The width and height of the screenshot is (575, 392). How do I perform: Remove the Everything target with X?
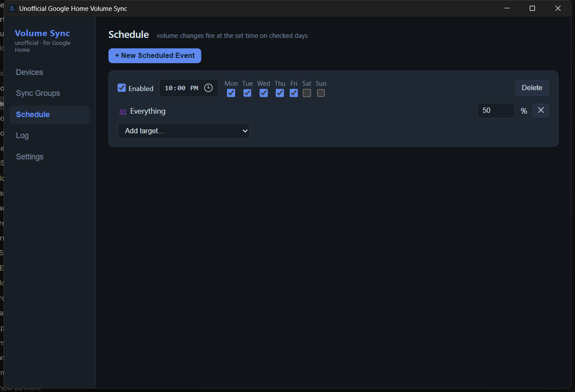click(x=541, y=111)
